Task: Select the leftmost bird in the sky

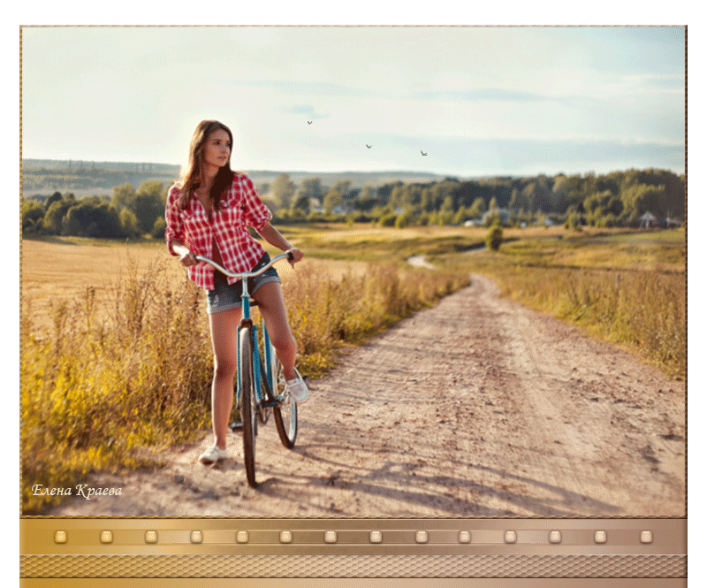Action: click(x=309, y=122)
